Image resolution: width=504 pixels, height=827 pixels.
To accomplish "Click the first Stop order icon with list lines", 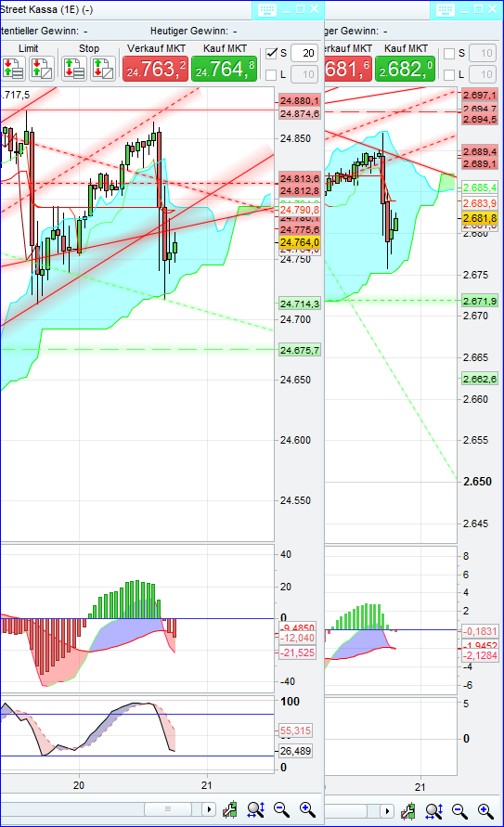I will click(x=74, y=69).
